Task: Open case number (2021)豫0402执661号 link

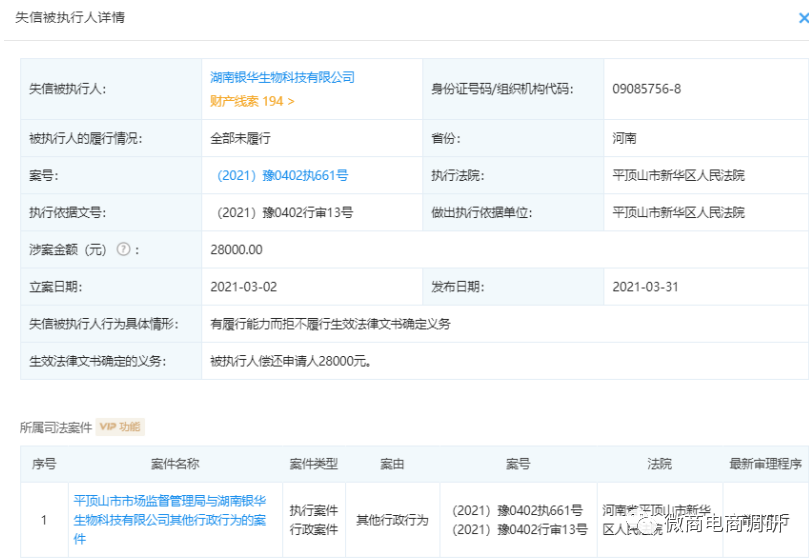Action: click(282, 175)
